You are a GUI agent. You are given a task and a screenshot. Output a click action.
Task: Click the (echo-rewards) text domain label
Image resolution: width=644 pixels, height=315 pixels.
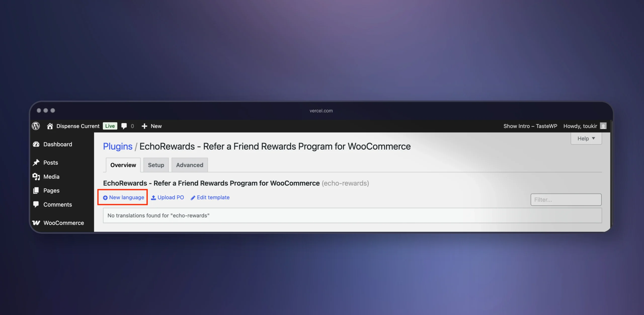click(x=345, y=183)
